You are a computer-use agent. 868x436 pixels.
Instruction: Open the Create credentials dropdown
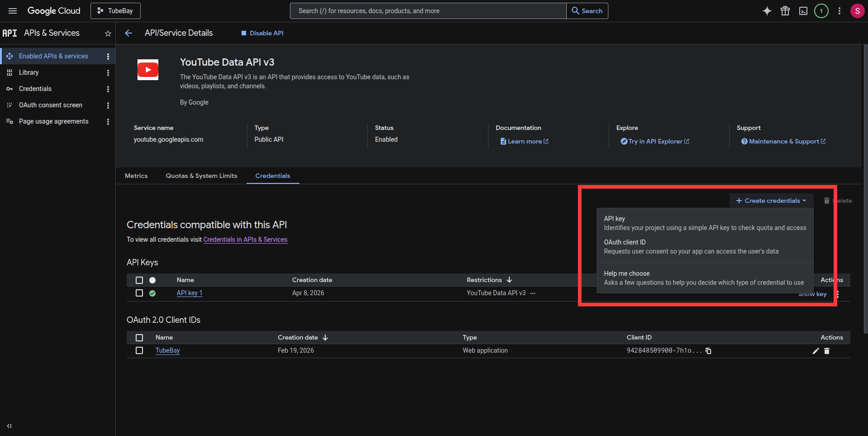point(771,200)
